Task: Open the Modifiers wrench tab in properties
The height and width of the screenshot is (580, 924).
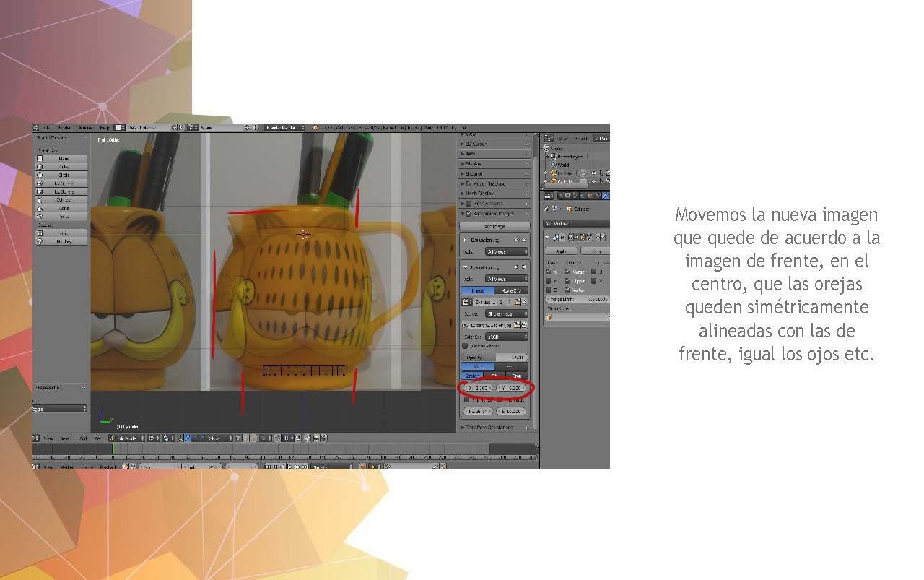Action: (x=605, y=195)
